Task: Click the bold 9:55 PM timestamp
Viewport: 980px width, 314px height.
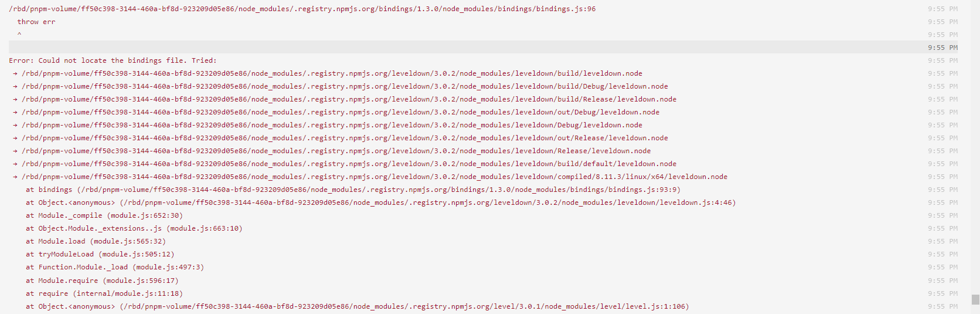Action: [x=942, y=48]
